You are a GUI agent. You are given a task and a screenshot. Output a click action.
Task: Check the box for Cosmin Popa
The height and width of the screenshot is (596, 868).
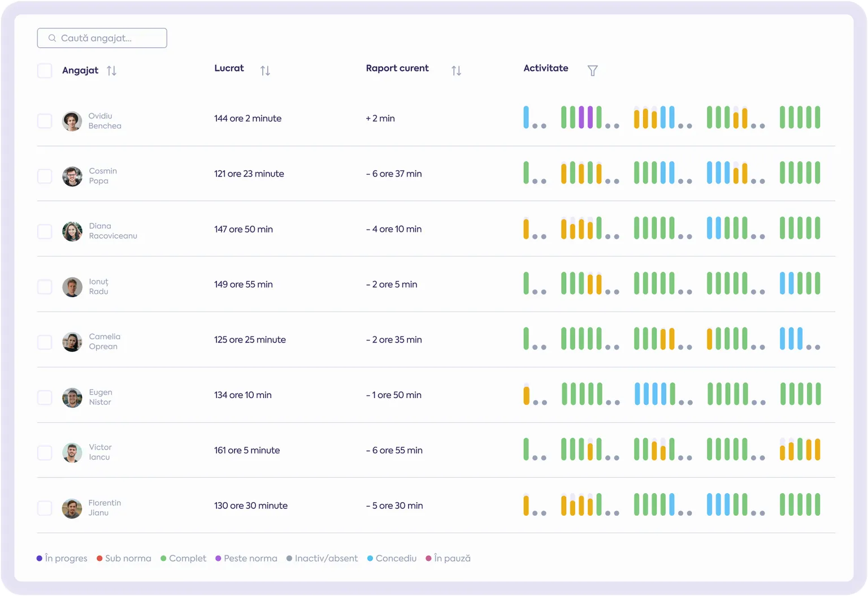(45, 176)
